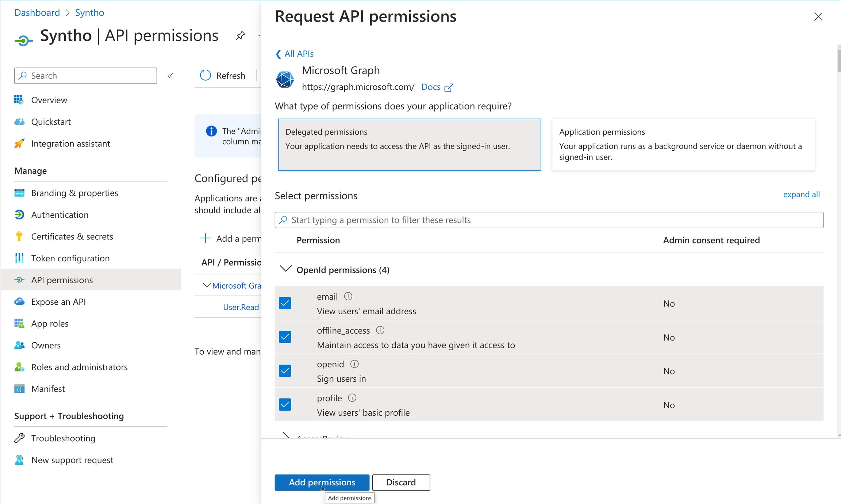Screen dimensions: 841x504
Task: Collapse the sidebar with double-chevron icon
Action: (x=170, y=76)
